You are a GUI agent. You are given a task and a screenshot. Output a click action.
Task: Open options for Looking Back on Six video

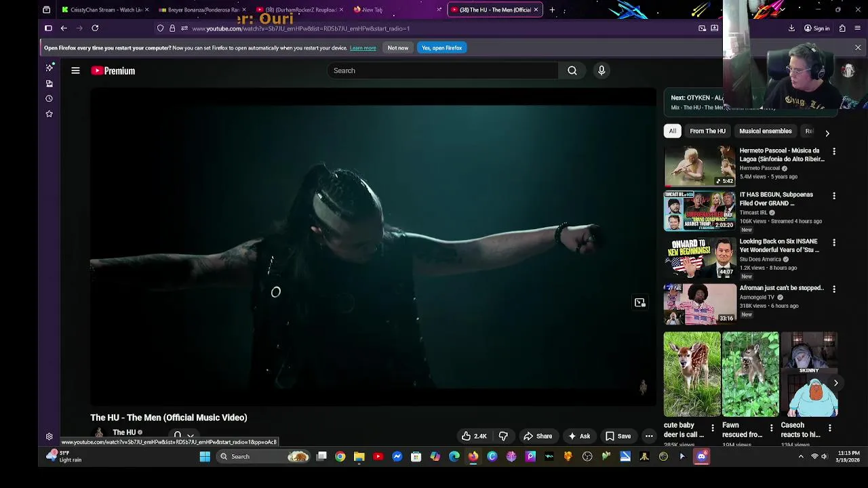click(x=834, y=243)
